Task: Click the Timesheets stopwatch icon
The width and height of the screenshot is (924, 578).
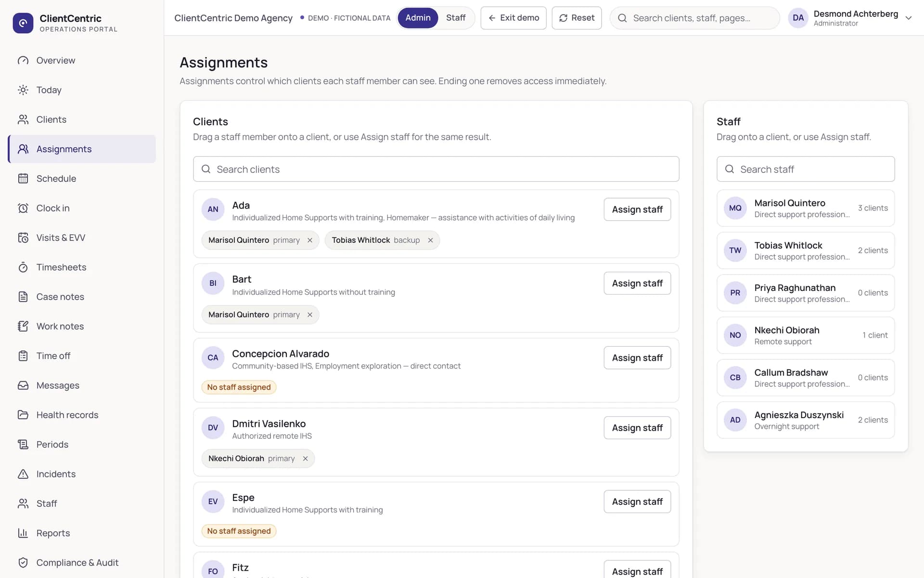Action: coord(23,267)
